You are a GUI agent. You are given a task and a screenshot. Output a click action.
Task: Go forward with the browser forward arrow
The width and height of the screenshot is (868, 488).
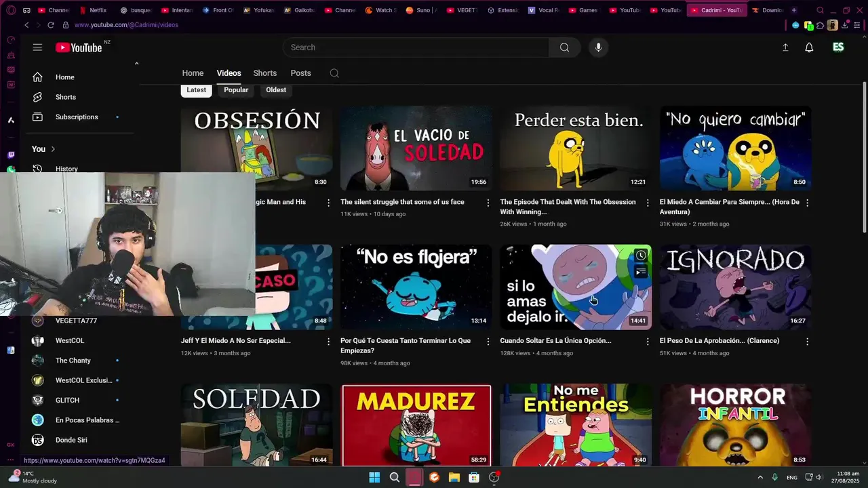[x=37, y=25]
